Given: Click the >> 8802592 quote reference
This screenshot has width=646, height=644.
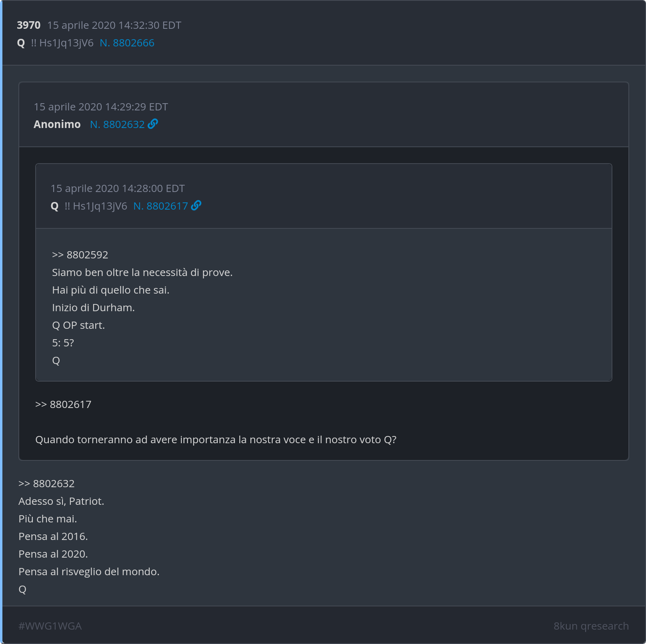Looking at the screenshot, I should (80, 255).
